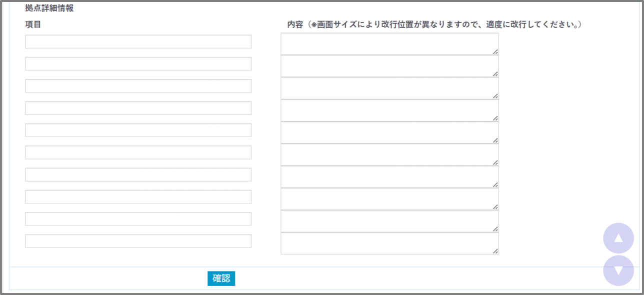Click the 拠点詳細情報 section heading
The width and height of the screenshot is (644, 295).
pyautogui.click(x=49, y=8)
